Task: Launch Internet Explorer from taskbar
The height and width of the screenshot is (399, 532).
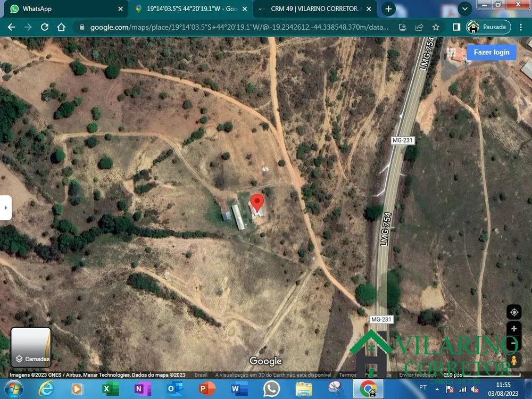Action: (46, 389)
